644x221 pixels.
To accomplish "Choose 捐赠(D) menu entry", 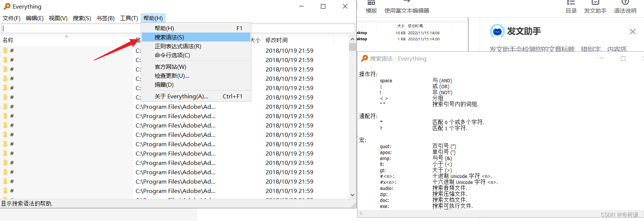I will [x=196, y=85].
